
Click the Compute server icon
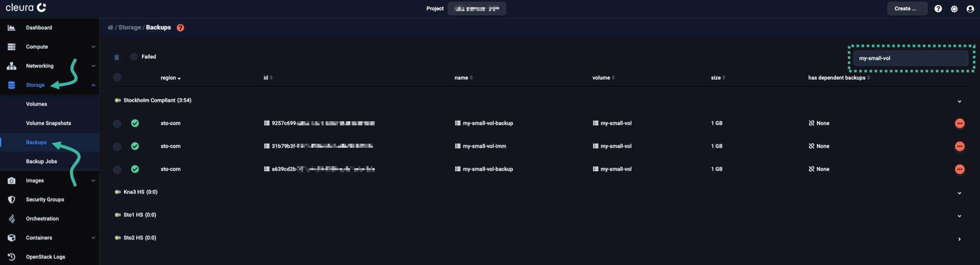(x=11, y=47)
